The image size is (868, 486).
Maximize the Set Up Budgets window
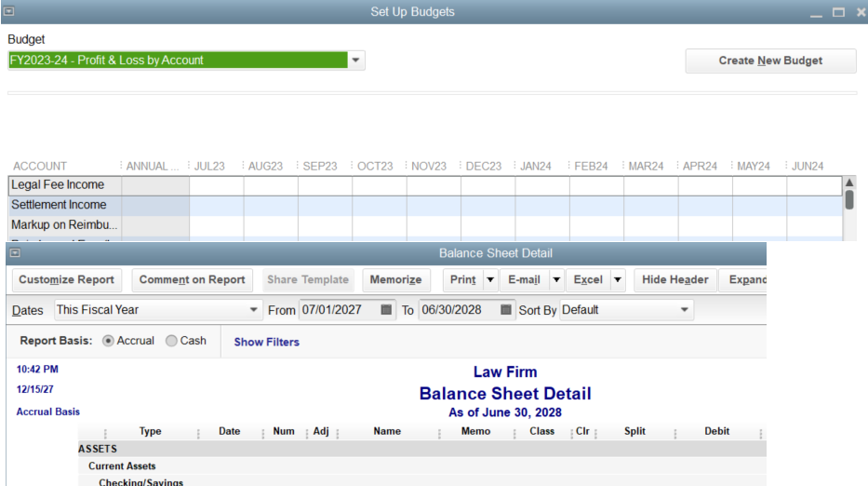tap(838, 12)
